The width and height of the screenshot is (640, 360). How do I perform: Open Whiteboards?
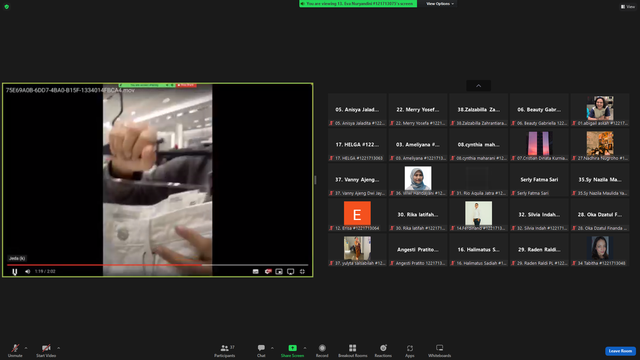click(440, 351)
